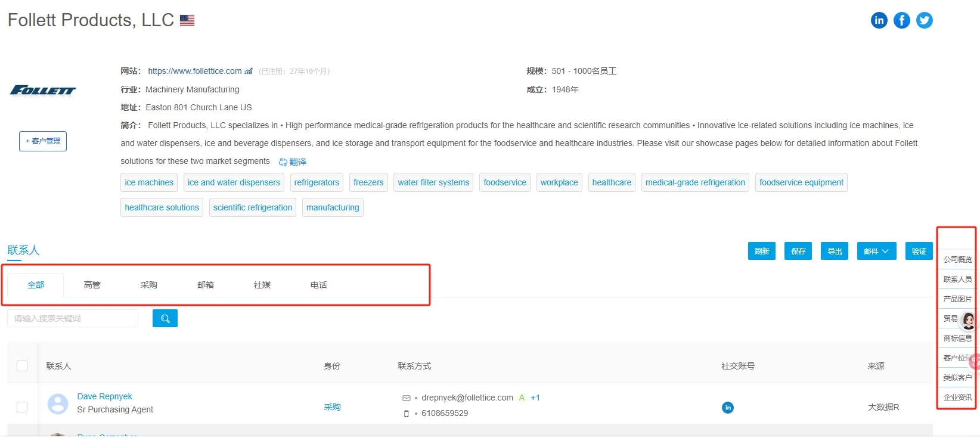Image resolution: width=980 pixels, height=444 pixels.
Task: Click the customer service avatar in sidebar
Action: point(969,321)
